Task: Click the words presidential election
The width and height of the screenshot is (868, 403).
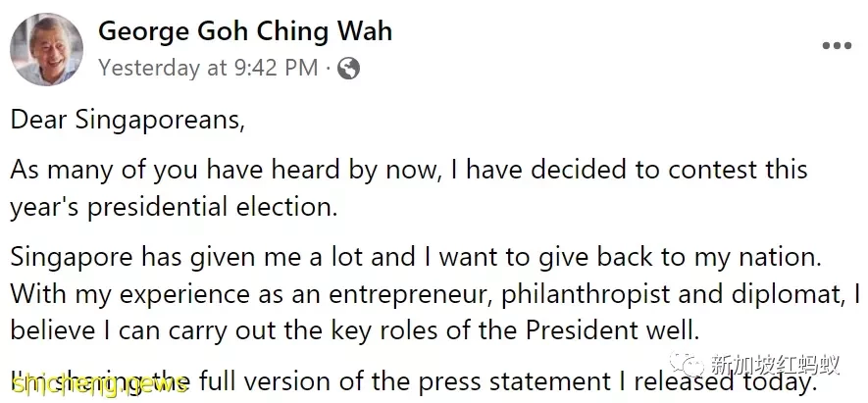Action: (x=212, y=208)
